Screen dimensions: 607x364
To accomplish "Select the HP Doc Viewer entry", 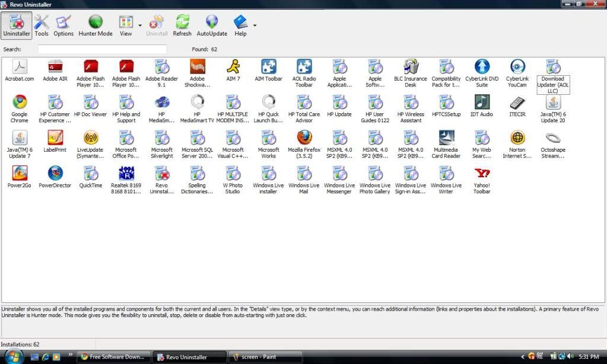I will [x=91, y=106].
